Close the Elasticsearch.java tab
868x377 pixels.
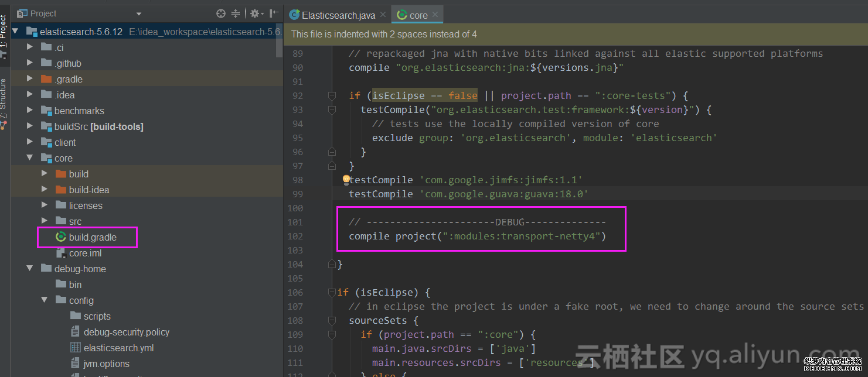pyautogui.click(x=383, y=15)
